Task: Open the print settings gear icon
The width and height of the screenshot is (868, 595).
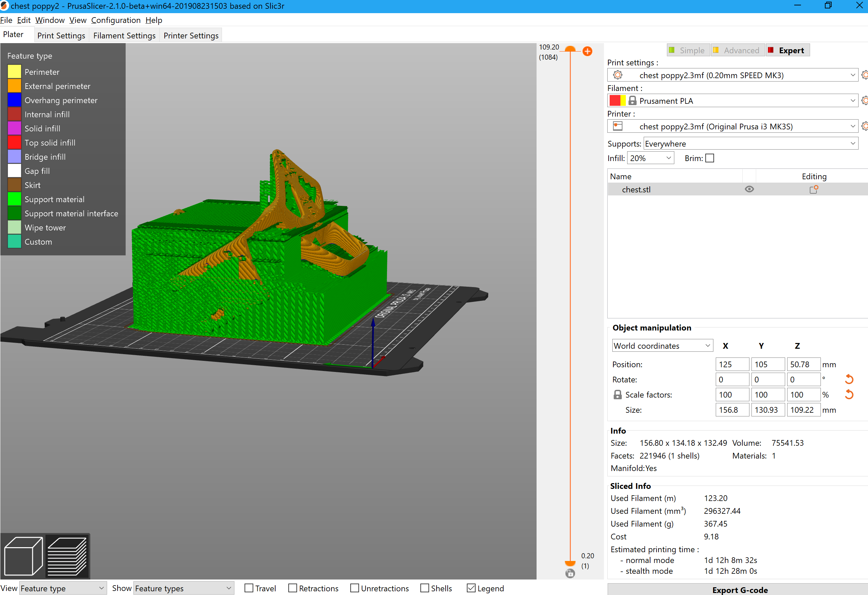Action: (x=865, y=75)
